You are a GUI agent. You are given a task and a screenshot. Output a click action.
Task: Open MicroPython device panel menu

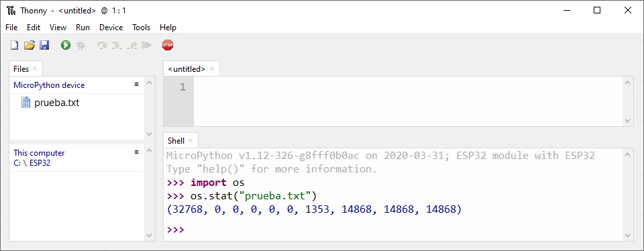tap(137, 84)
